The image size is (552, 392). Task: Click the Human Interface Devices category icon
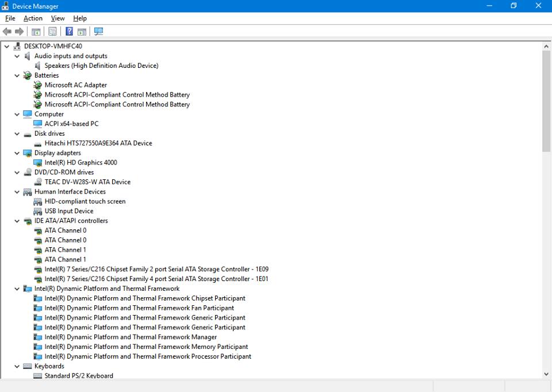(x=28, y=192)
